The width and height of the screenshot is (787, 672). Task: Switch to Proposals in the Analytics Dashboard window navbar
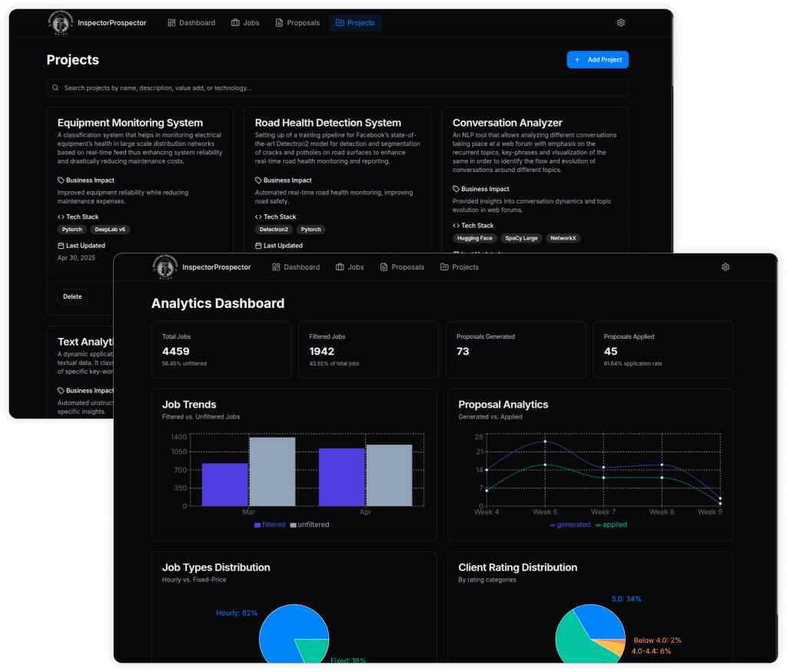[x=402, y=266]
